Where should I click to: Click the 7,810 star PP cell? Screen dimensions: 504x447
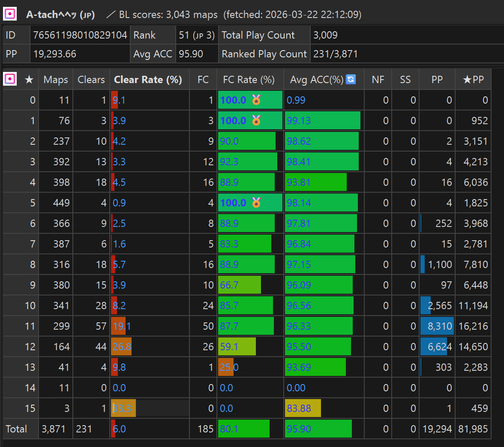click(473, 264)
